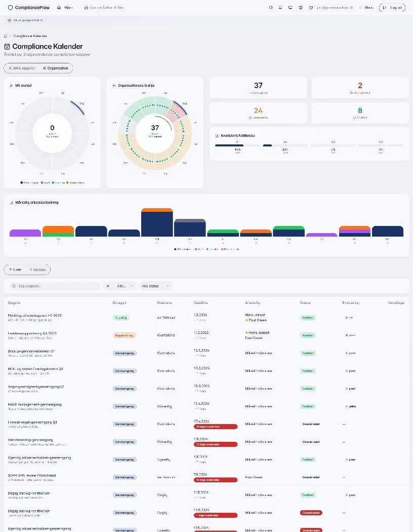The image size is (413, 532).
Task: Click the red X evaluation icon for Backup-gendannelsestest Q1
Action: coord(347,353)
